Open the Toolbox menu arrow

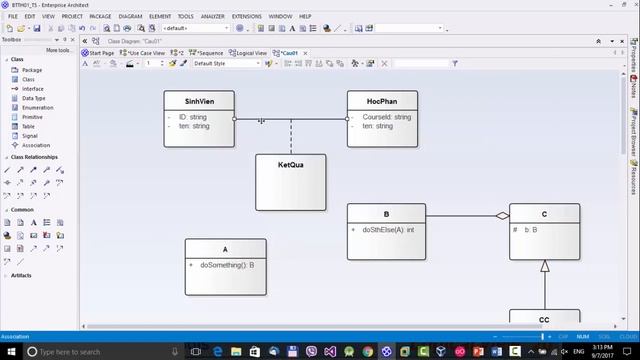click(57, 40)
